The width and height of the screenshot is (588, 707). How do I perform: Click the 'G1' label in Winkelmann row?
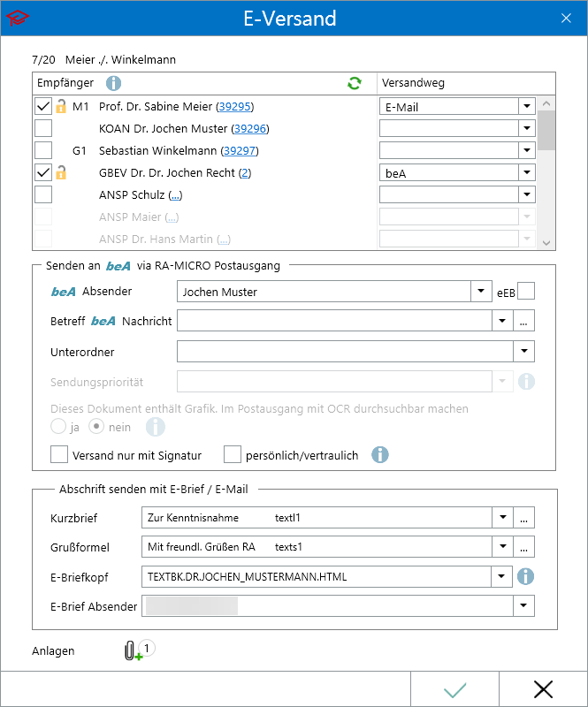tap(80, 151)
